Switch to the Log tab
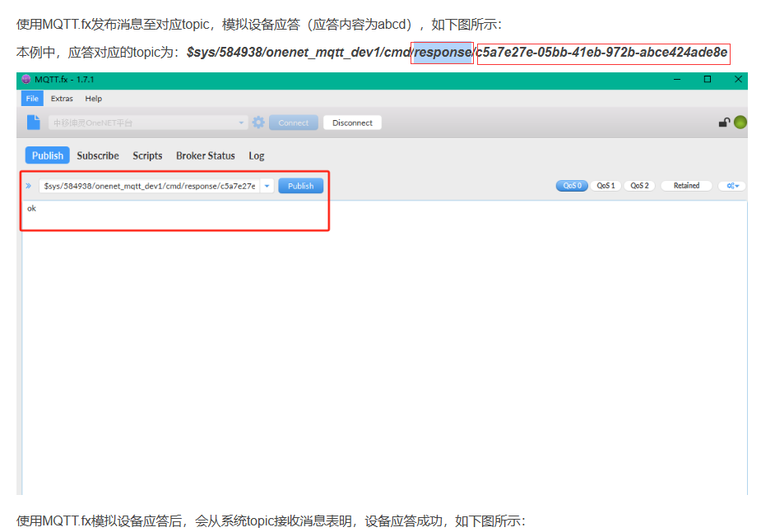The height and width of the screenshot is (532, 775). pos(257,155)
